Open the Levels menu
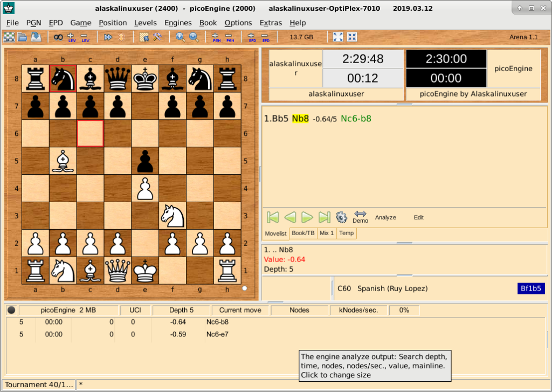The image size is (552, 392). tap(145, 23)
